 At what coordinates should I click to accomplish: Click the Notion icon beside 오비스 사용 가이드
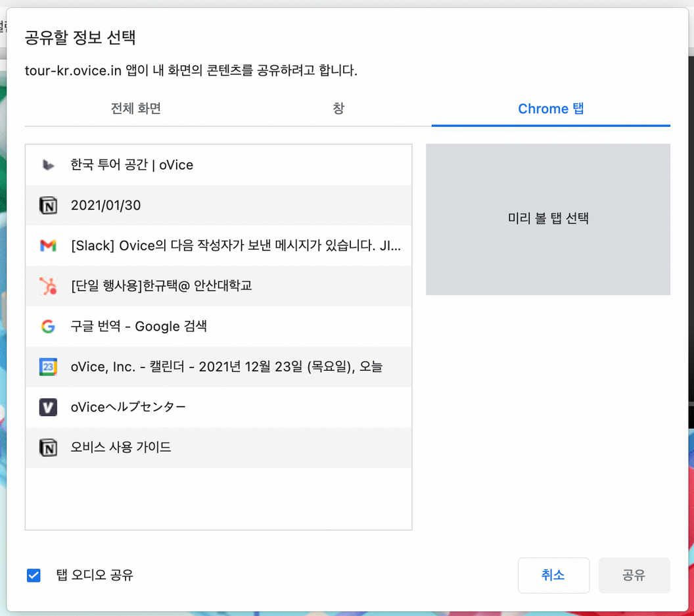48,447
